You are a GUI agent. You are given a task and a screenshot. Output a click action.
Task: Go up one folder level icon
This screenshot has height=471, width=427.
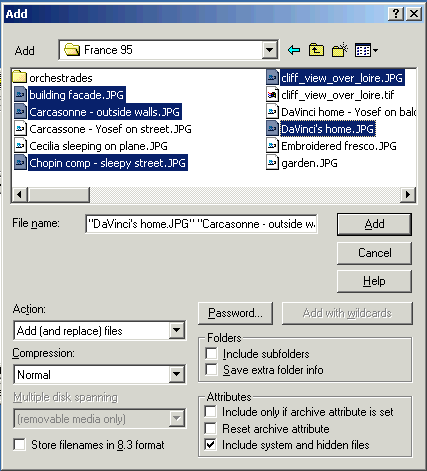click(x=316, y=50)
